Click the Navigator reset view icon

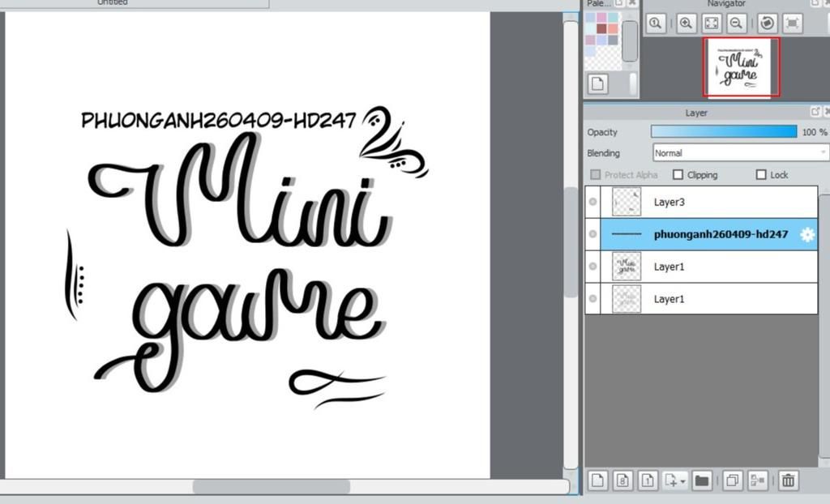pyautogui.click(x=793, y=23)
